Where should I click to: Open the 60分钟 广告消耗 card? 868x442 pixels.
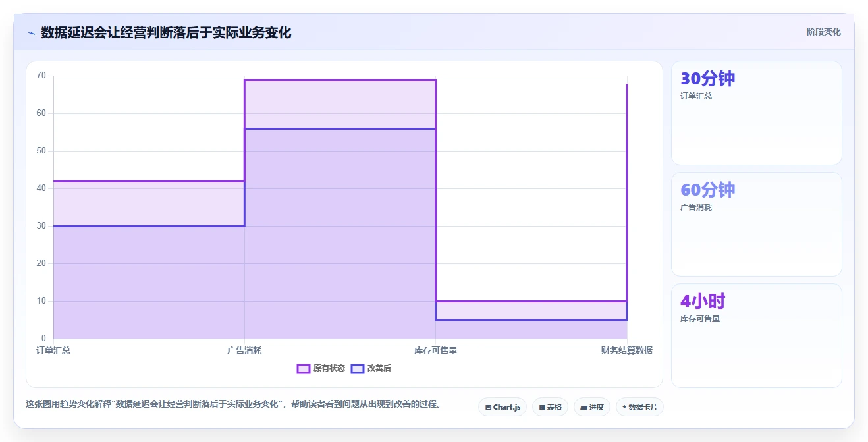click(x=756, y=224)
